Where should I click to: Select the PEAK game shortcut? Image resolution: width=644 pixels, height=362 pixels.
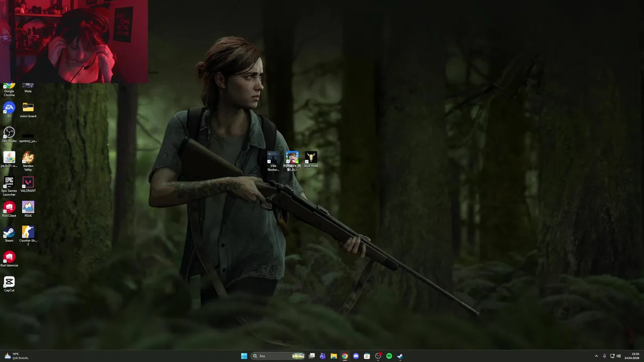[x=28, y=209]
